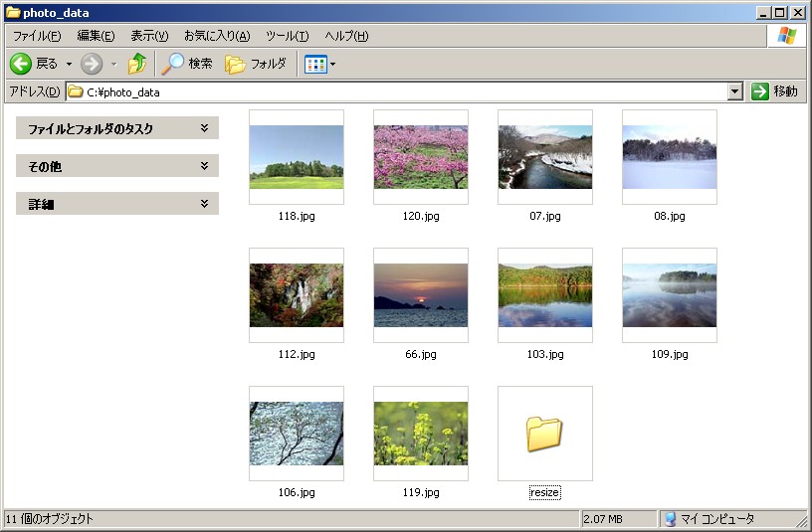Screen dimensions: 812x532
Task: Open the Back button history dropdown arrow
Action: (69, 65)
